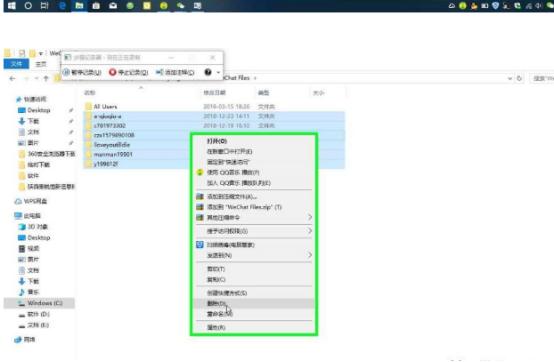Choose 复制(C) in the context menu
The width and height of the screenshot is (554, 362).
[x=254, y=279]
